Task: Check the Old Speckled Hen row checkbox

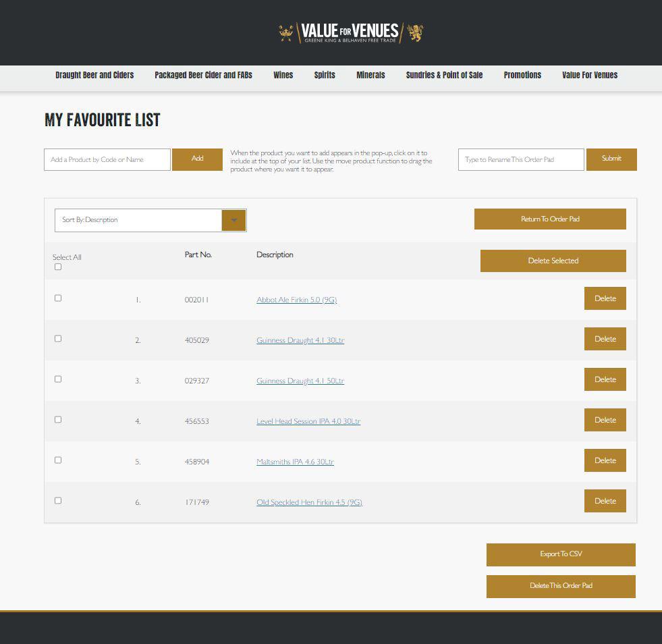Action: pyautogui.click(x=58, y=501)
